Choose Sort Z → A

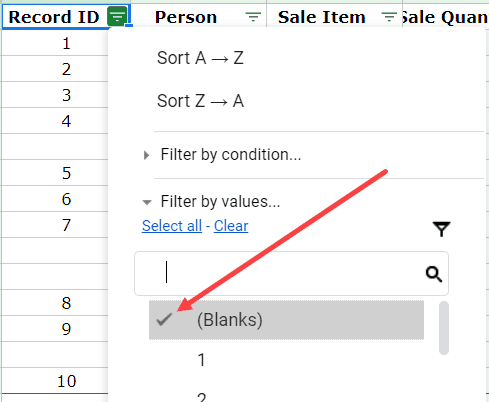(x=200, y=101)
